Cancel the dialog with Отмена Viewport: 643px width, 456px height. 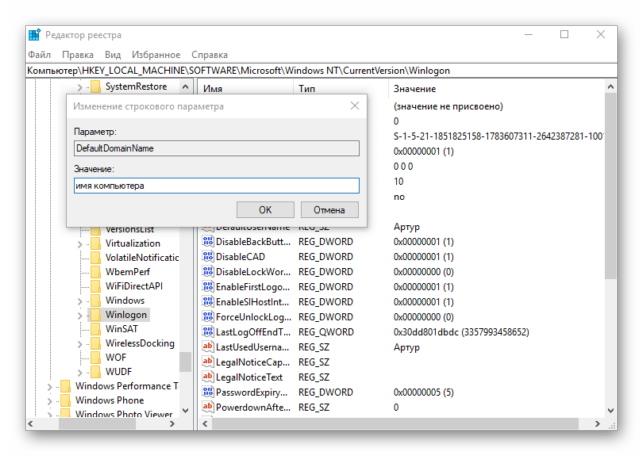point(329,210)
